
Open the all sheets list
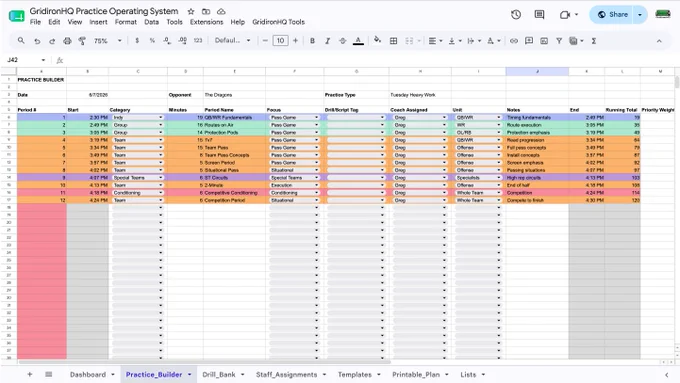[x=49, y=374]
